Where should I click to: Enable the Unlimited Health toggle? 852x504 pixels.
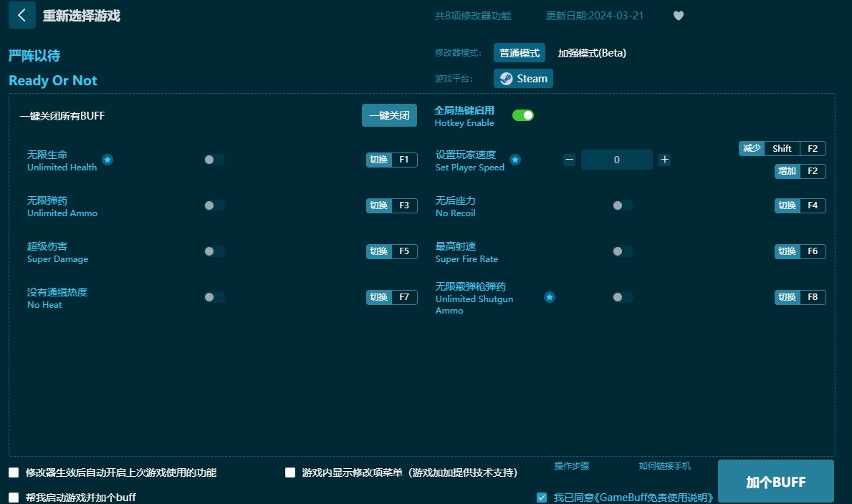pos(214,160)
